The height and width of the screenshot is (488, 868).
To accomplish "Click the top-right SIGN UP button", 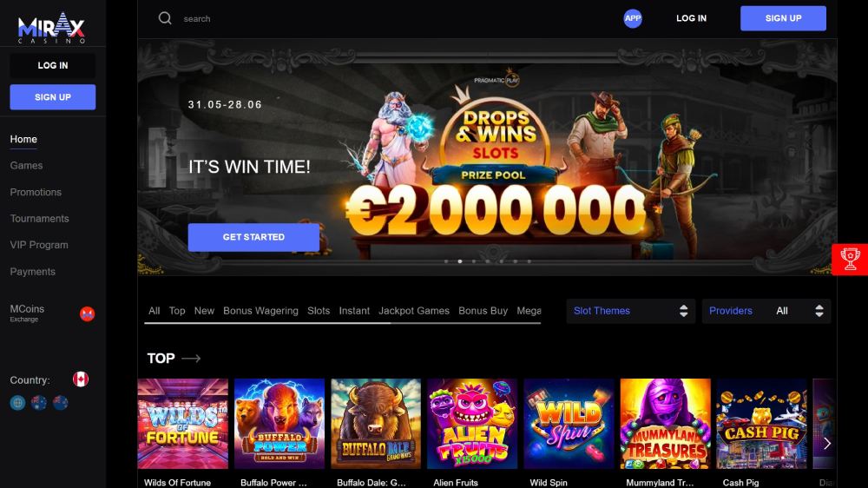I will [x=783, y=18].
